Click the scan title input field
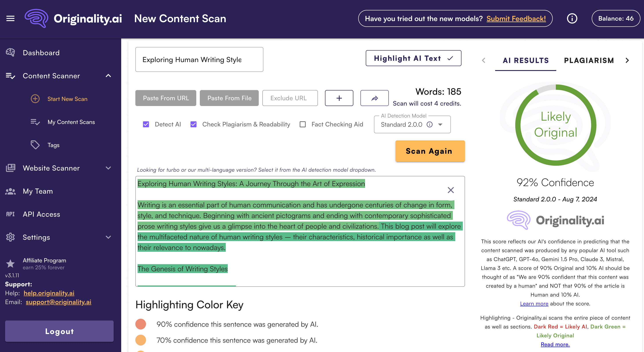The width and height of the screenshot is (644, 352). tap(199, 60)
